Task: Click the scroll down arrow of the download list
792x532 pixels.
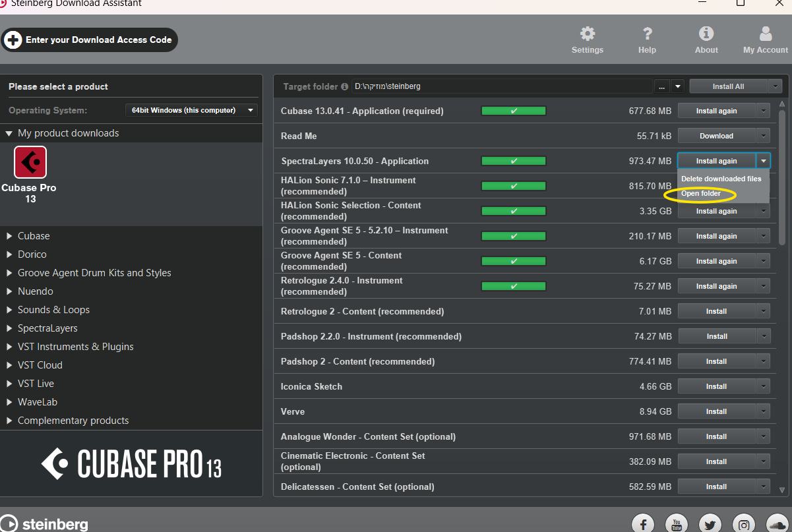Action: click(x=782, y=490)
